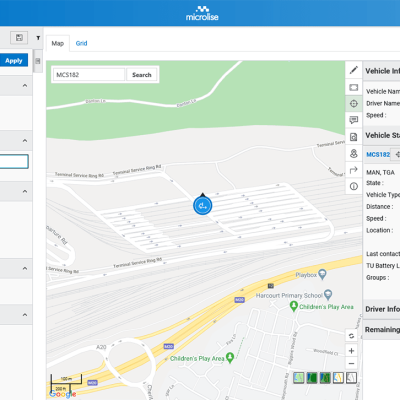
Task: Open the filter funnel icon
Action: [38, 38]
